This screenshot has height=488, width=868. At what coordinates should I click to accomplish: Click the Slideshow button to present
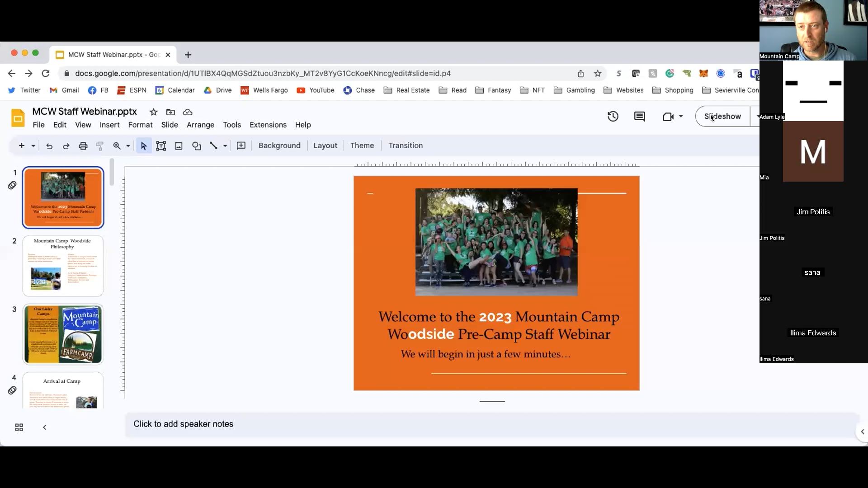coord(722,116)
